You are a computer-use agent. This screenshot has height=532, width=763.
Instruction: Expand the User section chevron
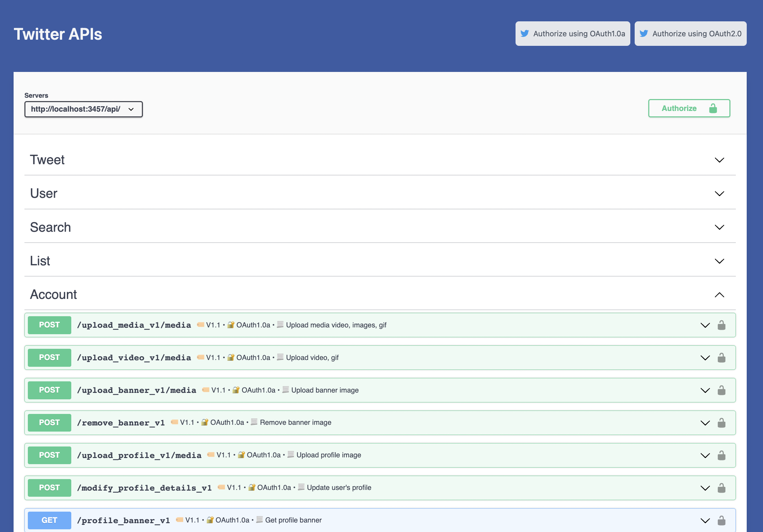point(719,193)
